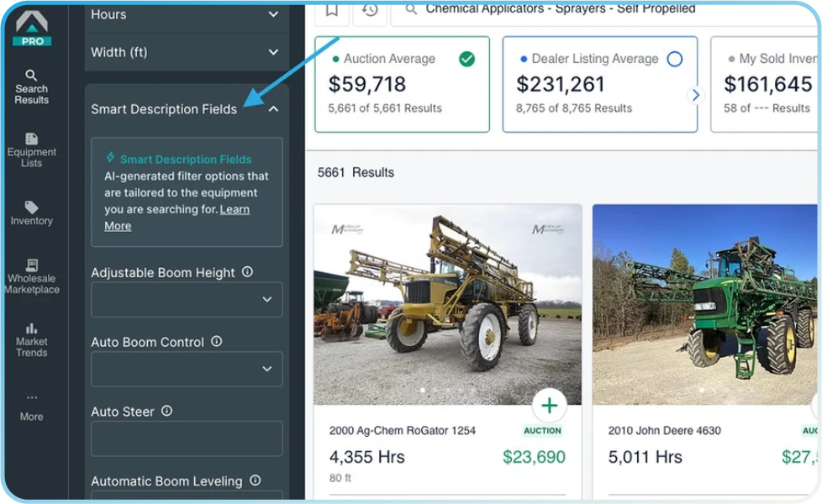Open Search Results in sidebar
This screenshot has width=822, height=504.
pos(31,87)
